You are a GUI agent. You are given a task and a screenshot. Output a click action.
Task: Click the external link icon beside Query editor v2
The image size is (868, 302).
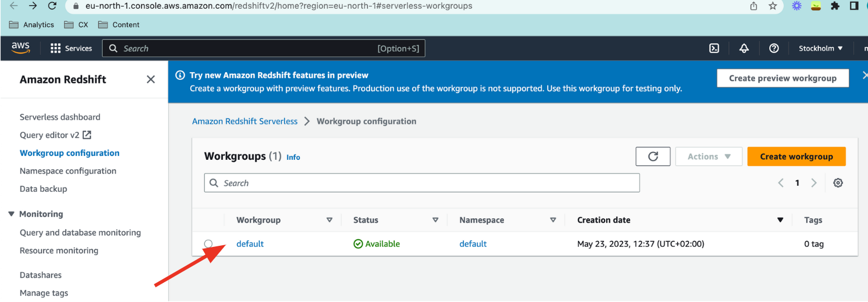pyautogui.click(x=87, y=135)
